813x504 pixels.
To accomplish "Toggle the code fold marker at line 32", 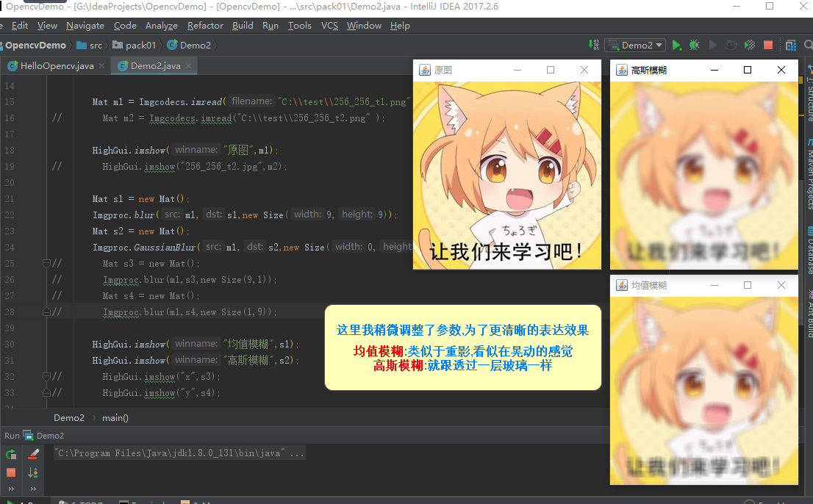I will (46, 376).
